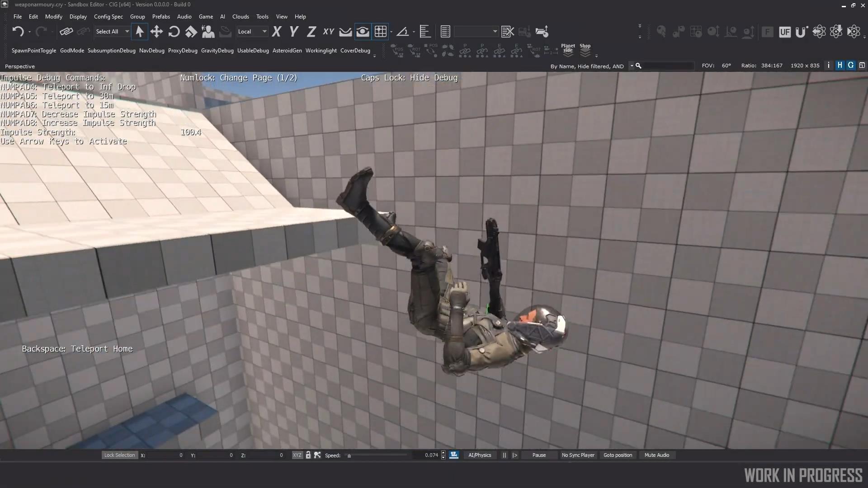Constrain to XY plane
868x488 pixels.
point(329,32)
